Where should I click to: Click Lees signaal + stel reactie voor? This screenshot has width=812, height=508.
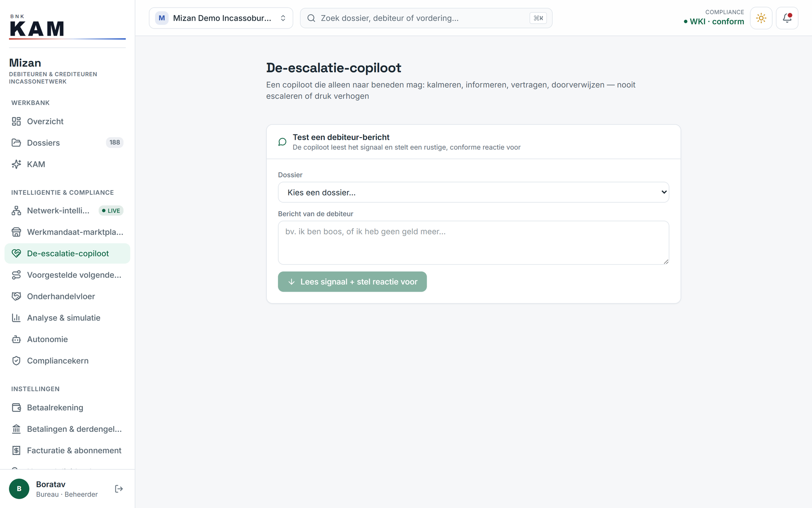352,282
